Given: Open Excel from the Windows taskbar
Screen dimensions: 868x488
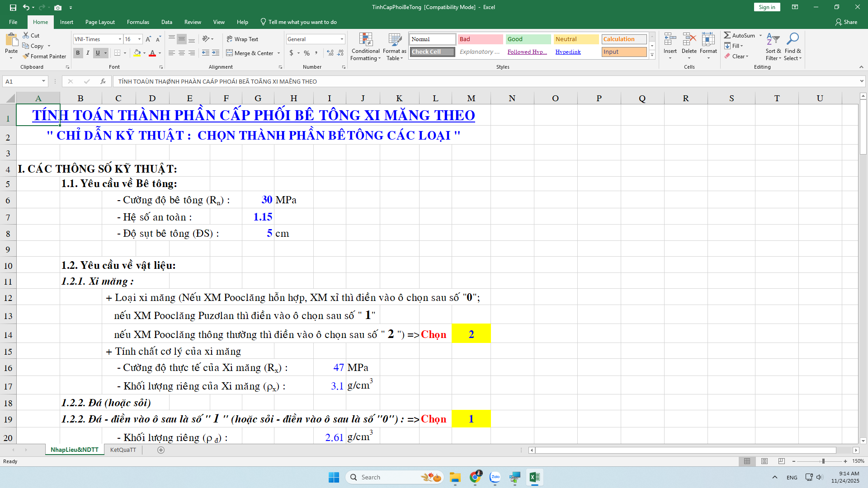Looking at the screenshot, I should click(534, 477).
